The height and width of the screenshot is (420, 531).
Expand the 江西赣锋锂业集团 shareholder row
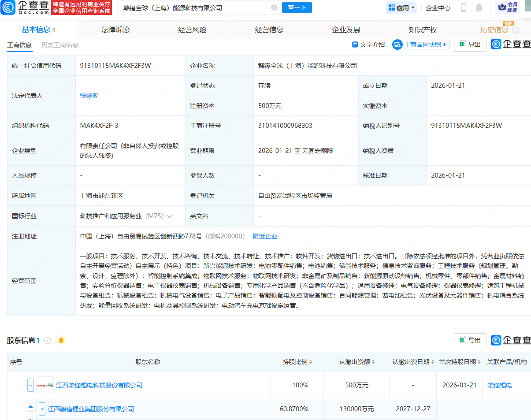click(x=42, y=409)
